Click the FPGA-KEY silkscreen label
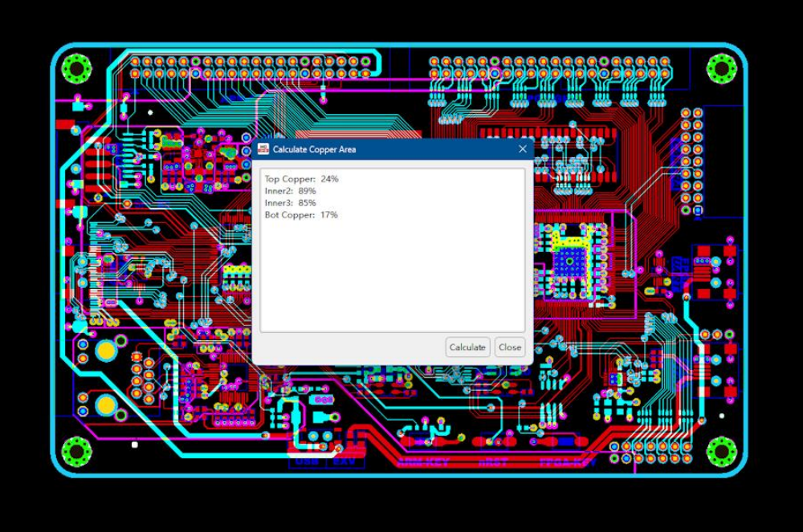The image size is (803, 532). (567, 462)
